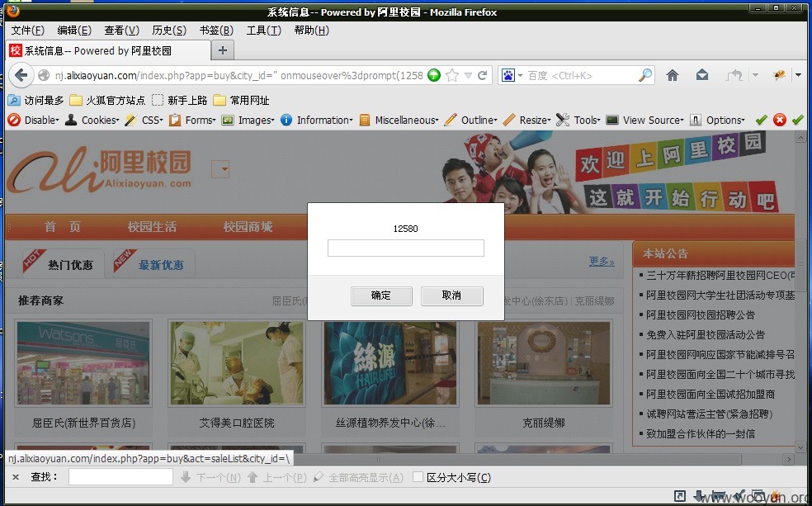
Task: Click the address bar URL field
Action: click(x=238, y=76)
